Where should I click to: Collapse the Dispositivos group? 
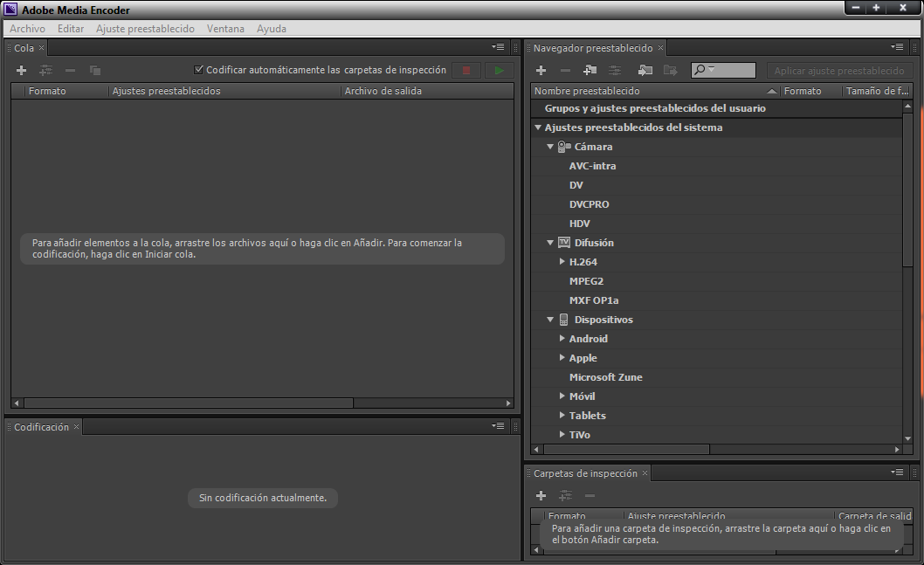[550, 320]
